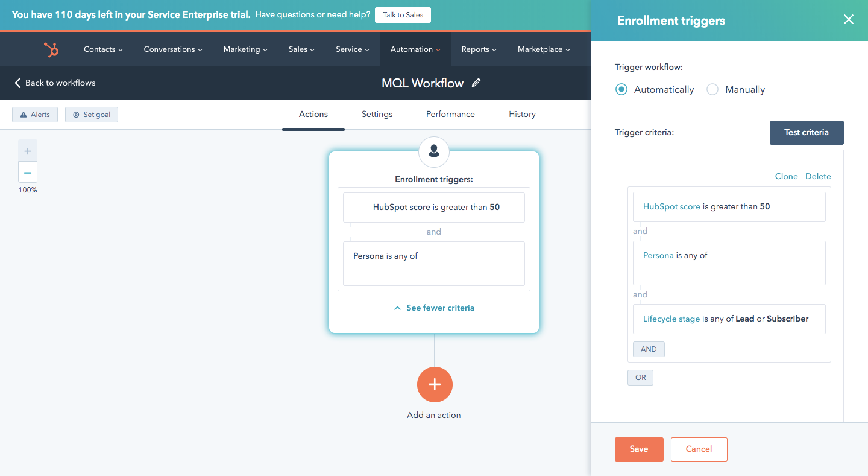
Task: Switch to the Settings tab
Action: point(377,114)
